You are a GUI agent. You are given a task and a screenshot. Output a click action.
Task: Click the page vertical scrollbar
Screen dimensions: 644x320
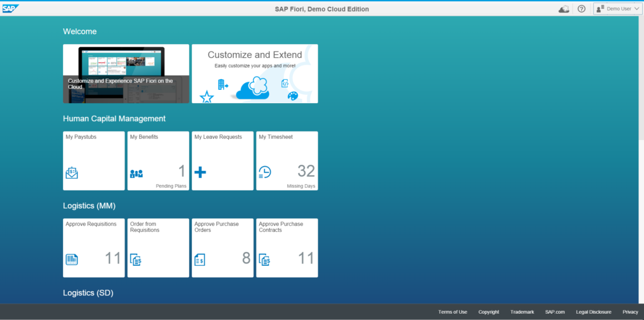[x=641, y=78]
